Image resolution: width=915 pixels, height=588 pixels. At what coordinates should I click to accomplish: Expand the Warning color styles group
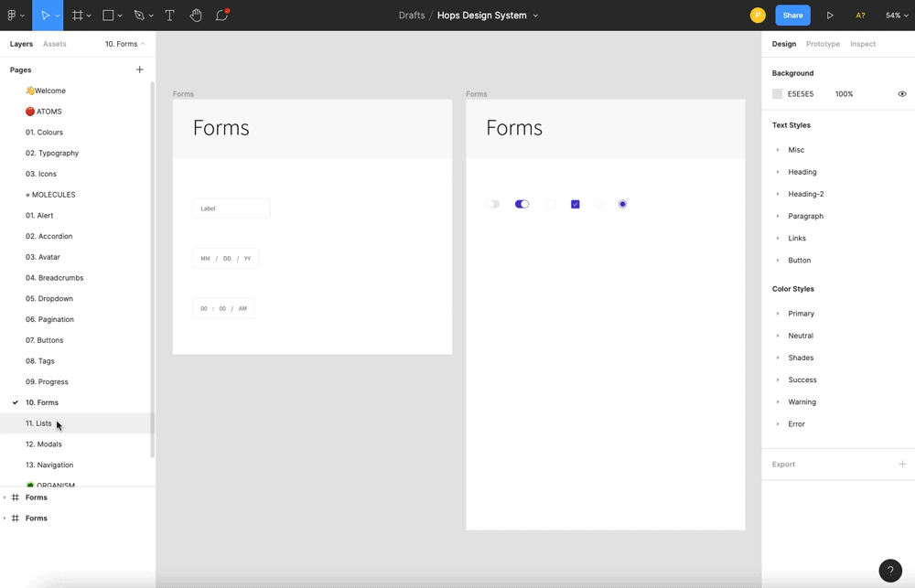[778, 402]
